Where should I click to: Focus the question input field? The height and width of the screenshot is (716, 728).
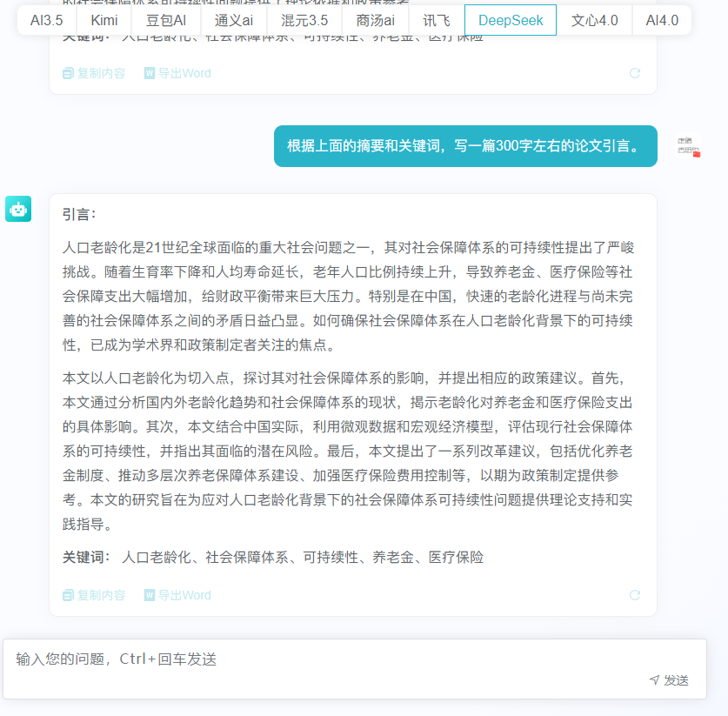[355, 669]
